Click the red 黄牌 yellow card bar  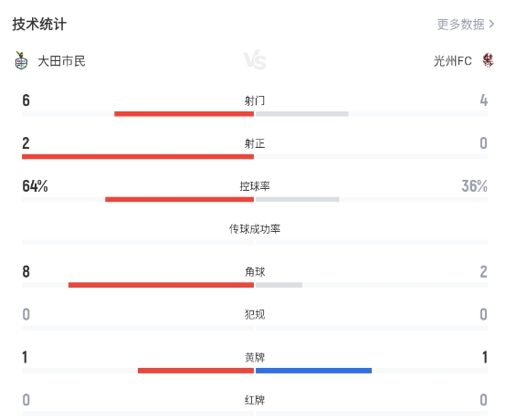click(x=195, y=371)
